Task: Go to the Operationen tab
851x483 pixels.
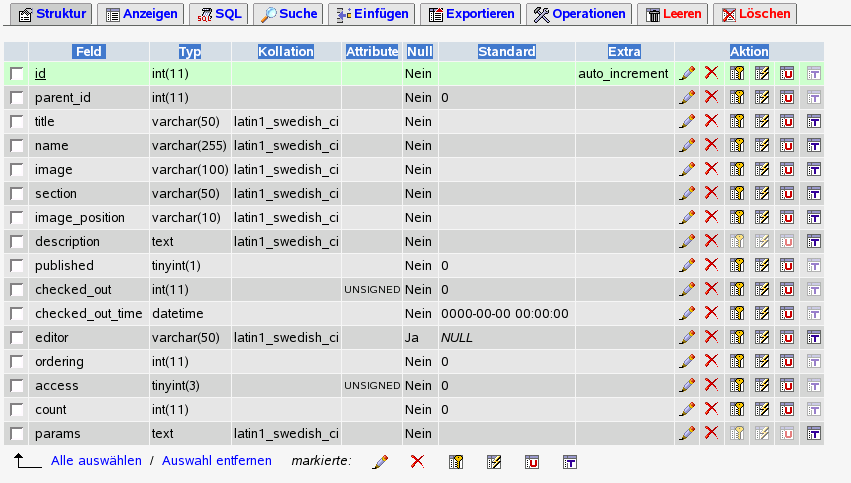Action: coord(580,14)
